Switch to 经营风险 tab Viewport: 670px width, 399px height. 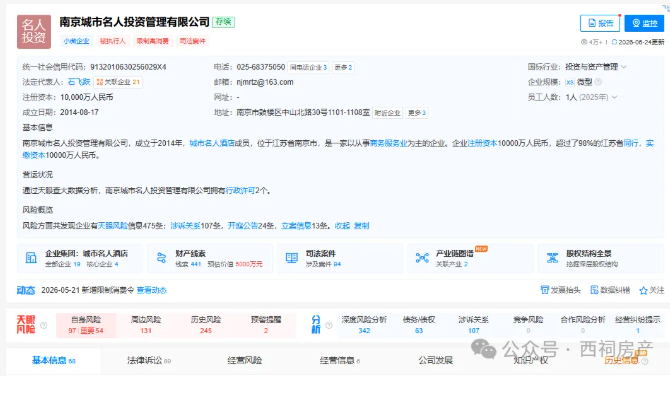click(244, 361)
